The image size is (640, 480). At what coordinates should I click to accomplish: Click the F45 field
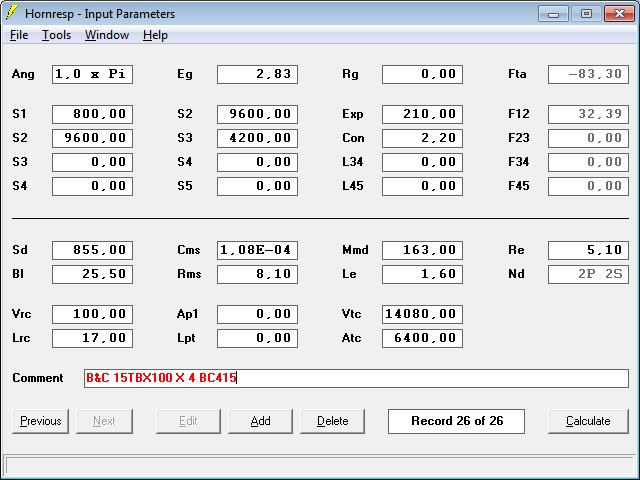point(588,186)
